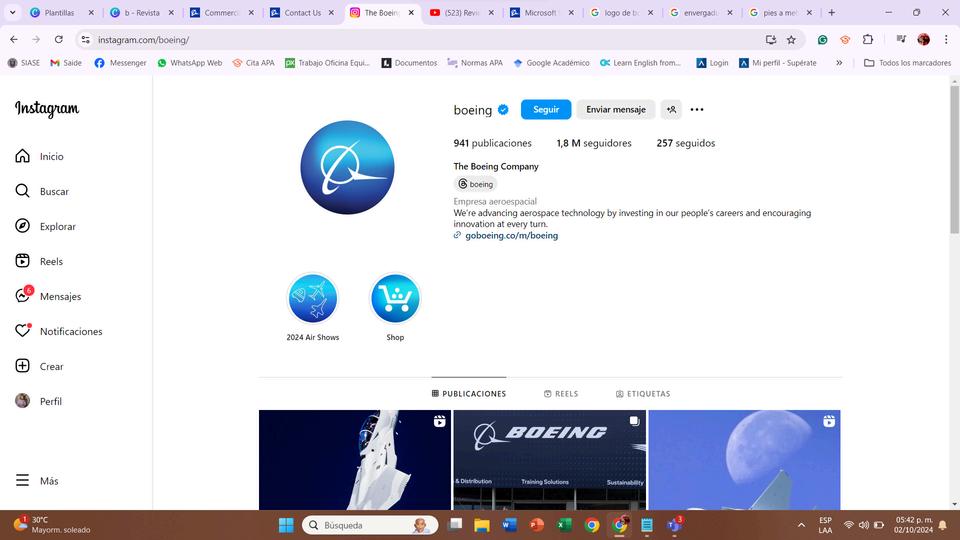Screen dimensions: 960x540
Task: Open Mensajes with unread badge
Action: point(48,296)
